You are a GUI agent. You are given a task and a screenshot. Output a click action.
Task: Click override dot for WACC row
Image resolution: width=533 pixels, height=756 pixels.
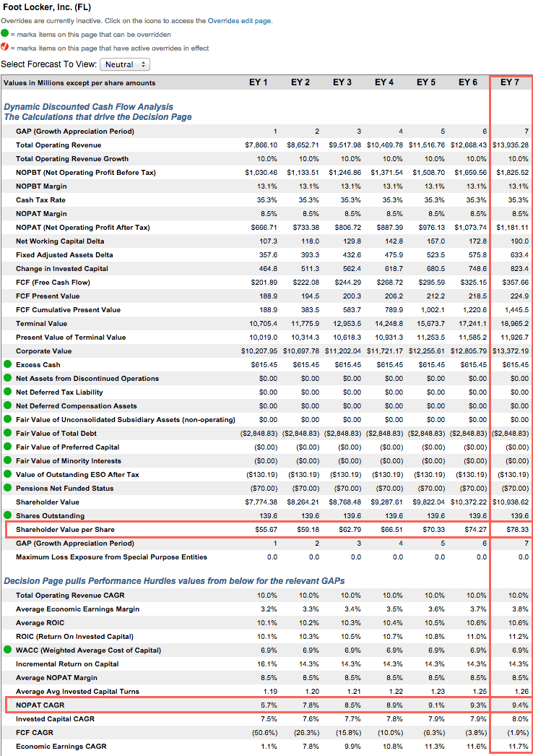(7, 650)
